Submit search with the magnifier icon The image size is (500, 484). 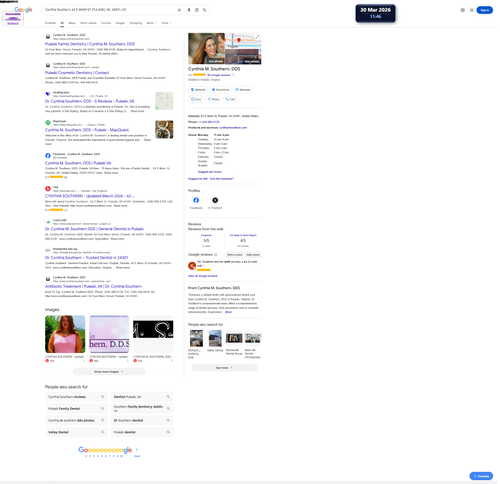pyautogui.click(x=205, y=10)
